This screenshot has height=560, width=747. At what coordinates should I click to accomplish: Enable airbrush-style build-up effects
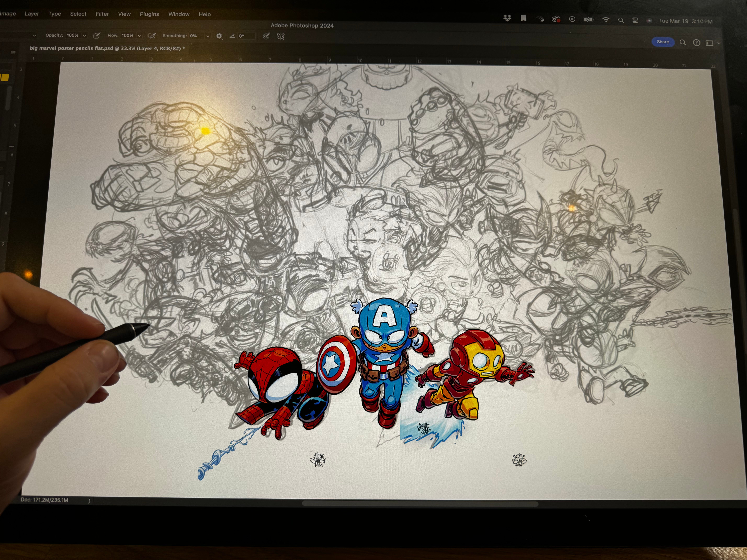[x=152, y=36]
